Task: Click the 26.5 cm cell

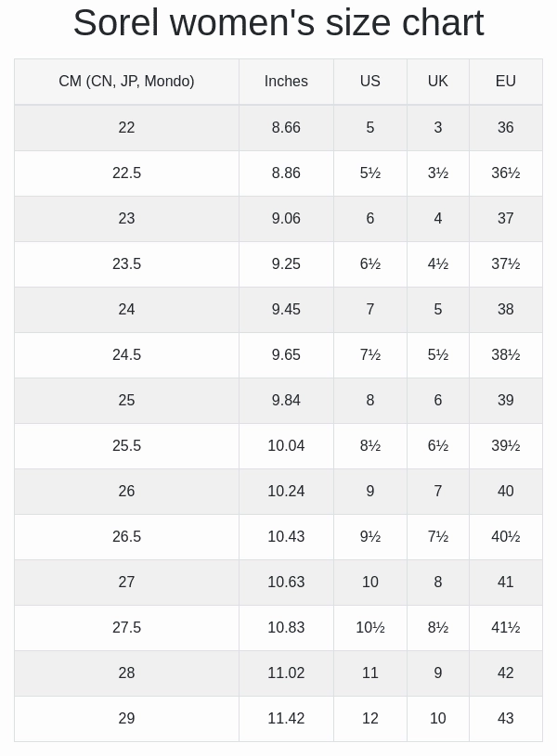Action: coord(126,537)
